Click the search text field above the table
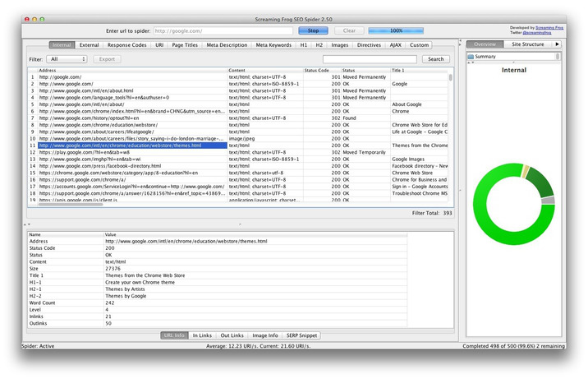 pos(370,59)
